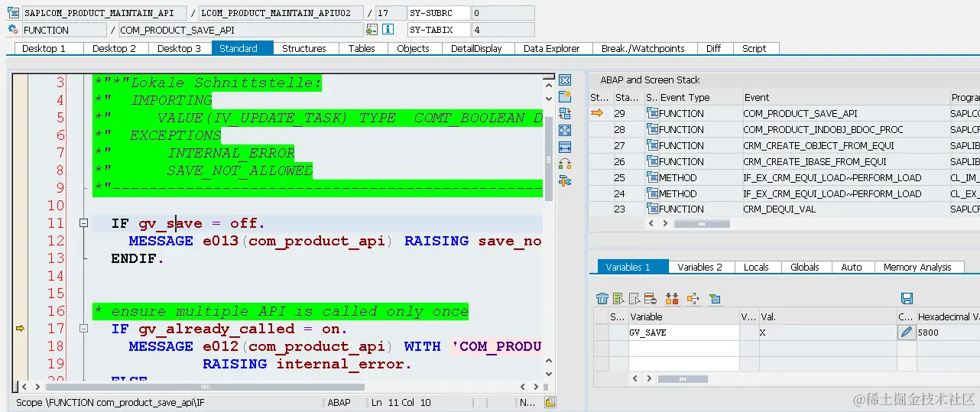This screenshot has width=980, height=412.
Task: Click the SY-SUBRC field in header
Action: [438, 13]
